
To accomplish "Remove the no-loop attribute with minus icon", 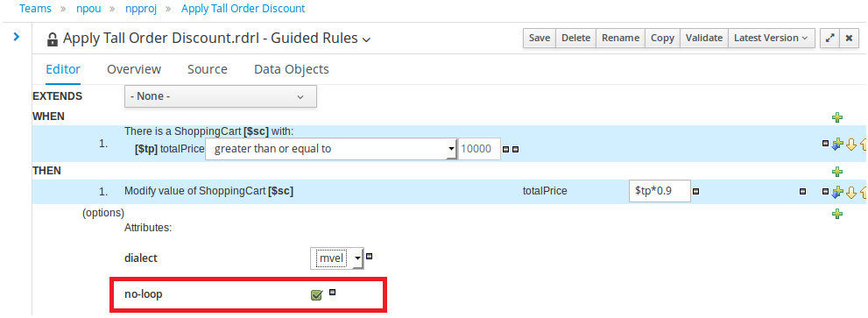I will tap(332, 292).
